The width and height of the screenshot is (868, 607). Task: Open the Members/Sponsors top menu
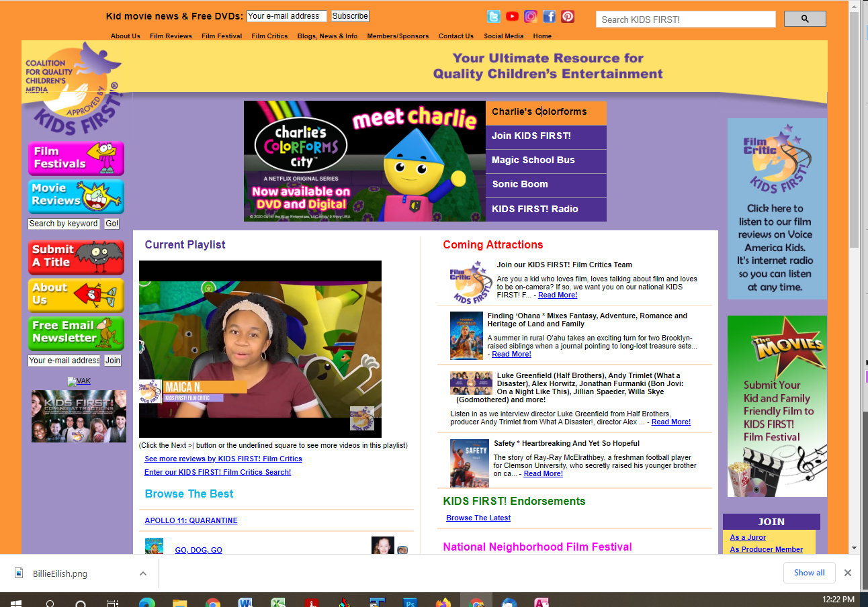tap(398, 36)
